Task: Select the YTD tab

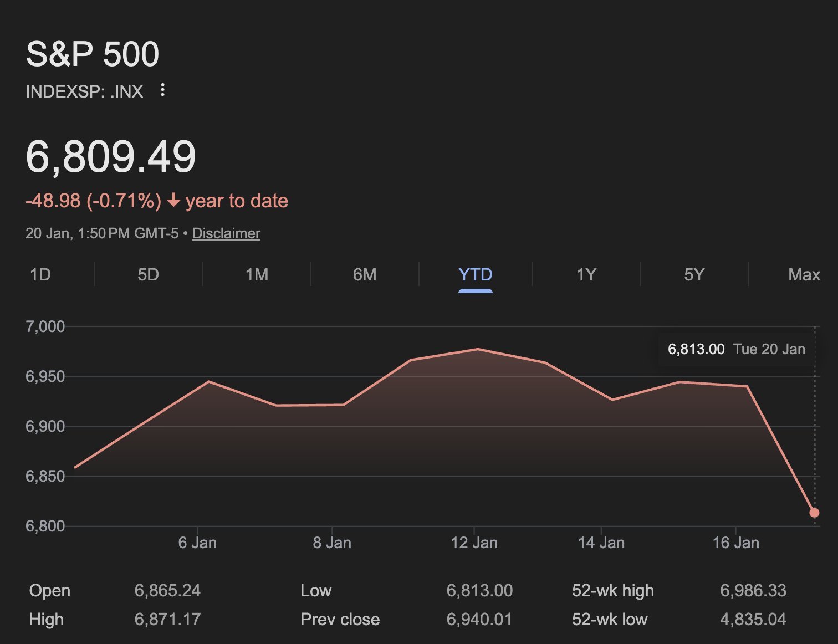Action: coord(475,274)
